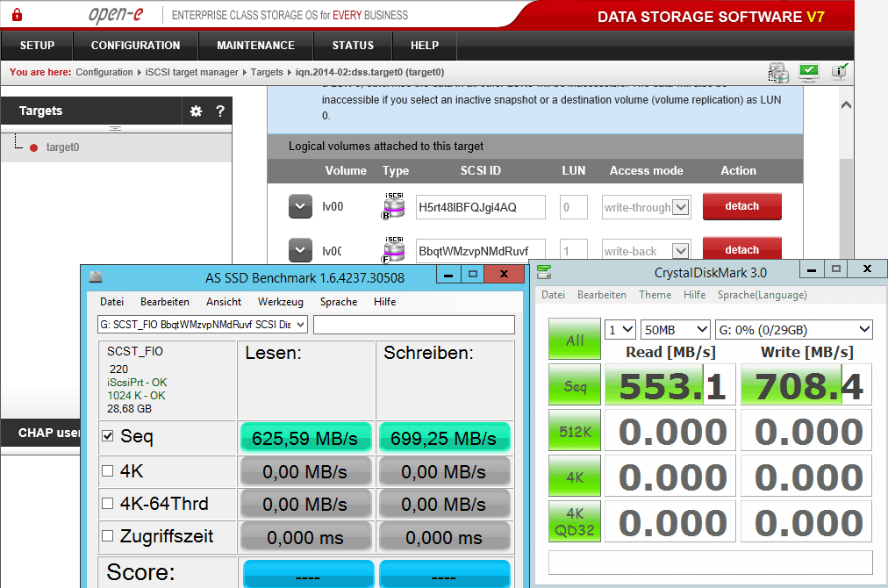Open the Ansicht menu
This screenshot has width=888, height=588.
224,302
